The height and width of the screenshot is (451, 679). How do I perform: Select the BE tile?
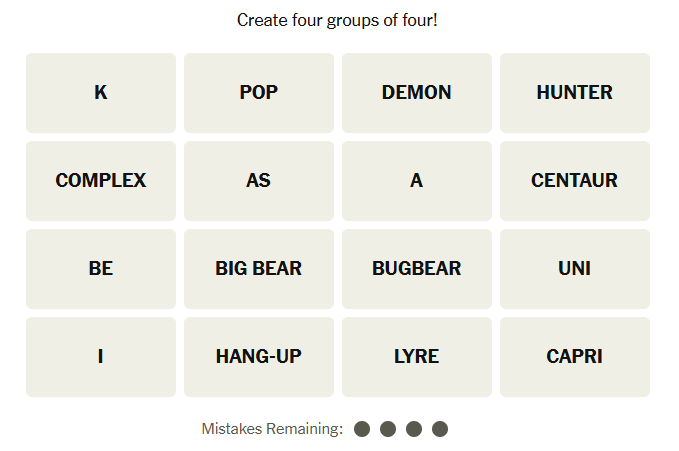click(x=101, y=269)
